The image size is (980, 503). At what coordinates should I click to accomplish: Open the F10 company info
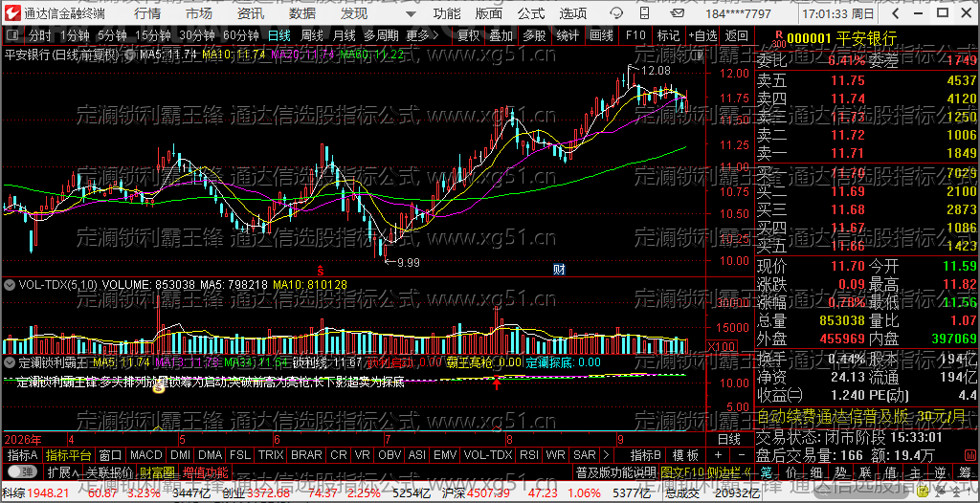pos(635,35)
